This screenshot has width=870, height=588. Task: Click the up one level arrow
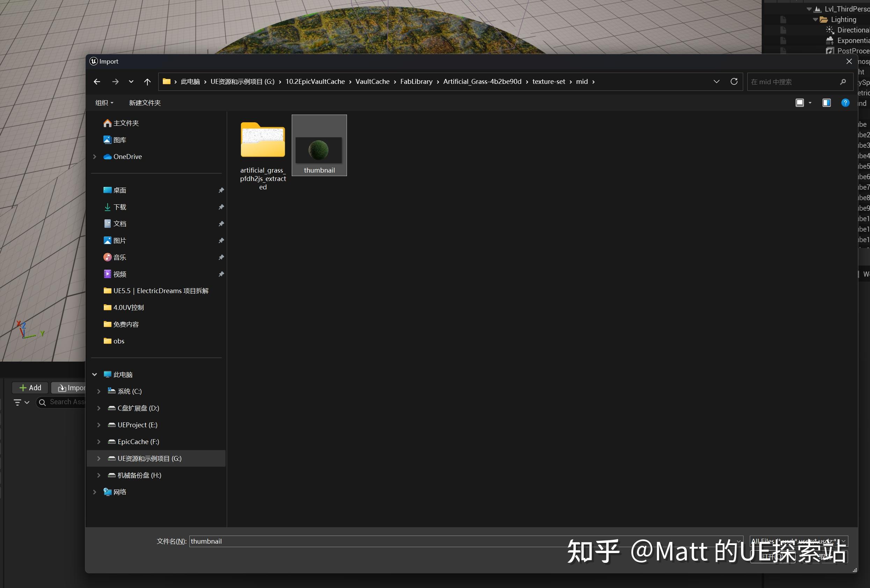pos(147,82)
